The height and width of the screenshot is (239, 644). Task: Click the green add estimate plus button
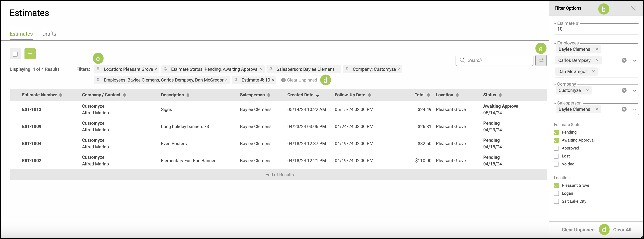tap(30, 54)
